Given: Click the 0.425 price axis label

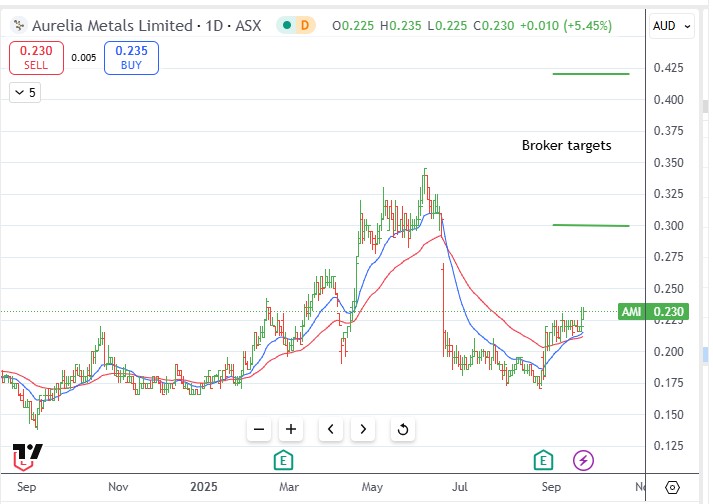Looking at the screenshot, I should 668,68.
